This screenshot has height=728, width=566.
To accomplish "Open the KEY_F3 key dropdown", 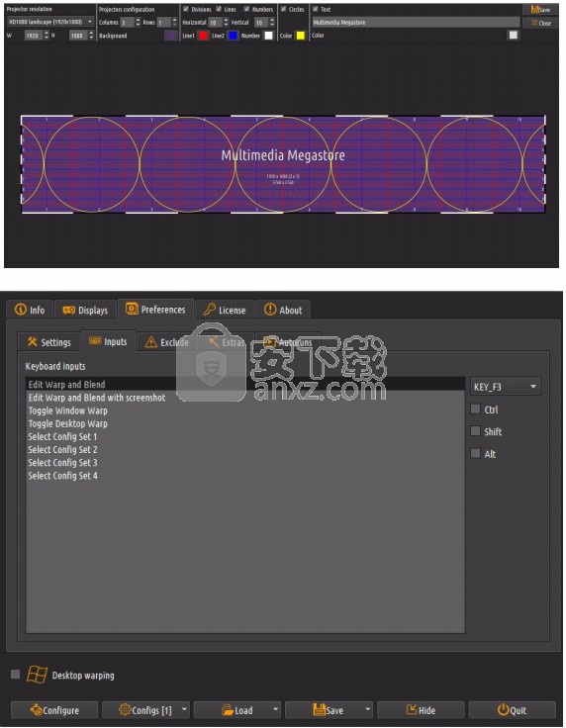I will click(x=506, y=387).
